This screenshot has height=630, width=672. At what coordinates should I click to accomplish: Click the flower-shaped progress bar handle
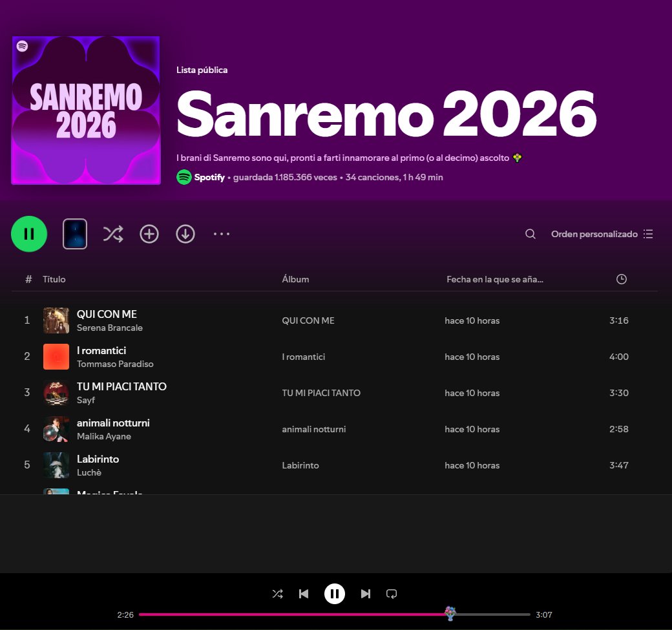click(x=450, y=613)
